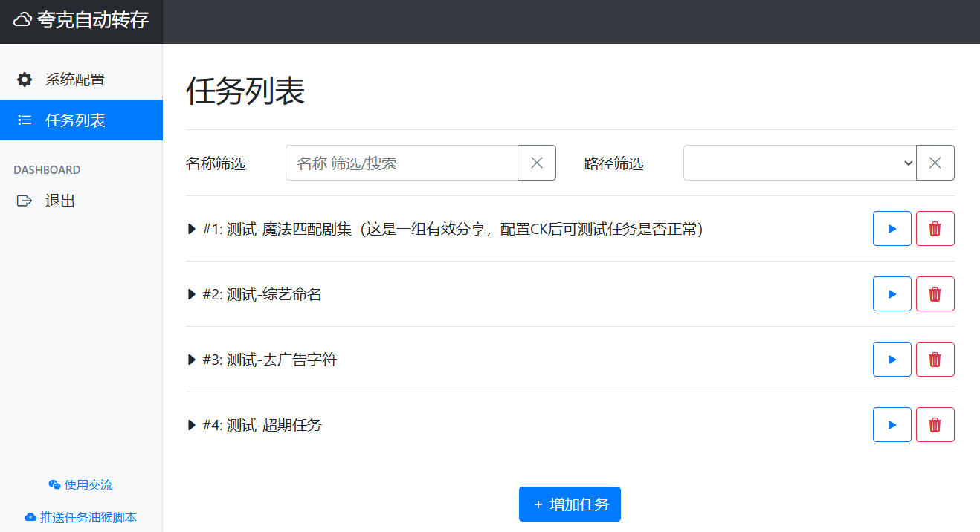The height and width of the screenshot is (532, 980).
Task: Delete task #3 测试-去广告字符
Action: coord(935,360)
